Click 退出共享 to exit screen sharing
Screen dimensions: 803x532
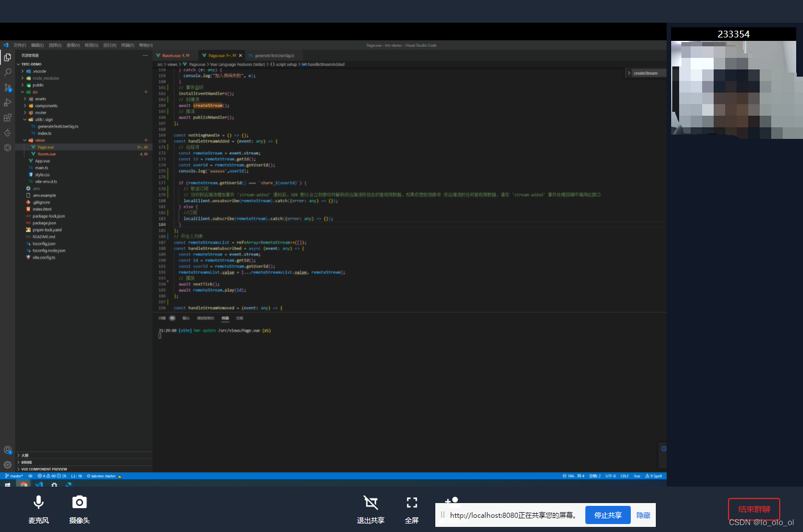pyautogui.click(x=371, y=509)
